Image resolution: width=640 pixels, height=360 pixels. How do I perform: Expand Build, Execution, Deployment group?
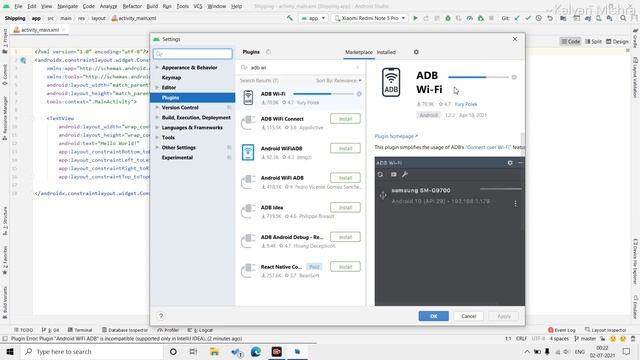pos(157,118)
